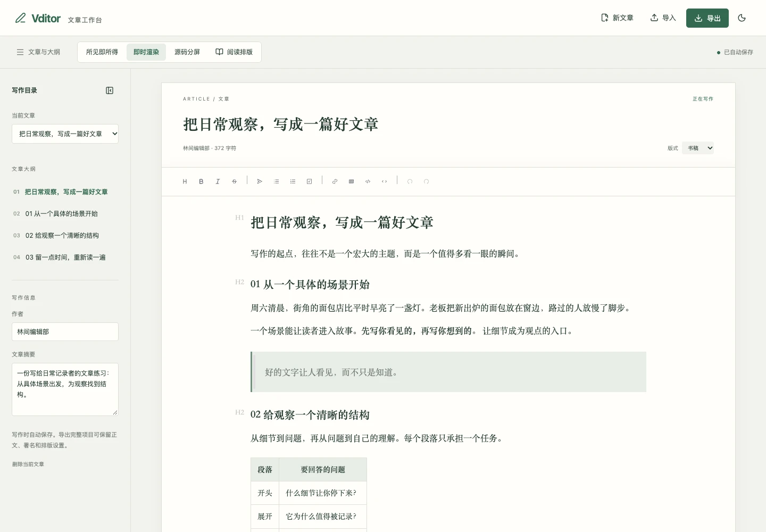The width and height of the screenshot is (766, 532).
Task: Jump to outline item 01 从一个具体的场景开始
Action: tap(65, 214)
